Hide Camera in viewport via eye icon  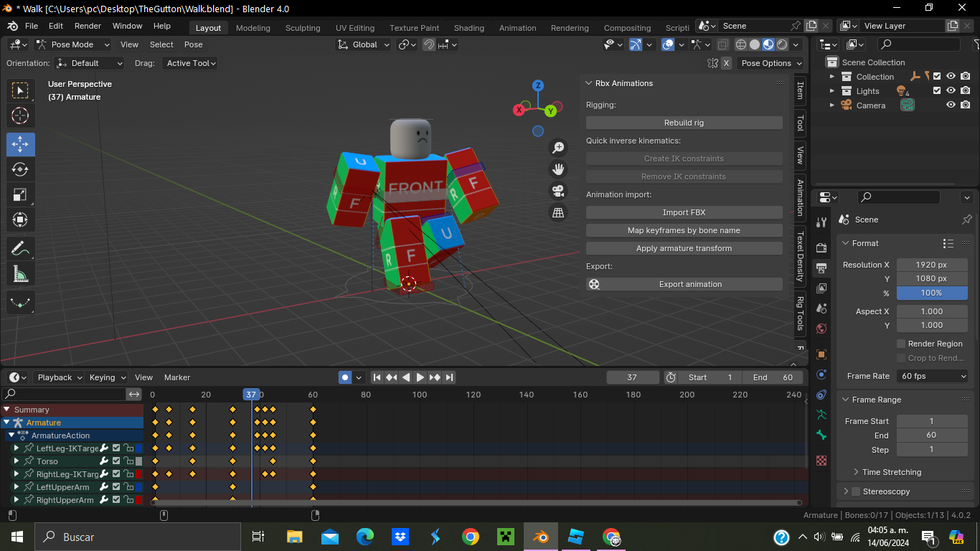tap(951, 105)
